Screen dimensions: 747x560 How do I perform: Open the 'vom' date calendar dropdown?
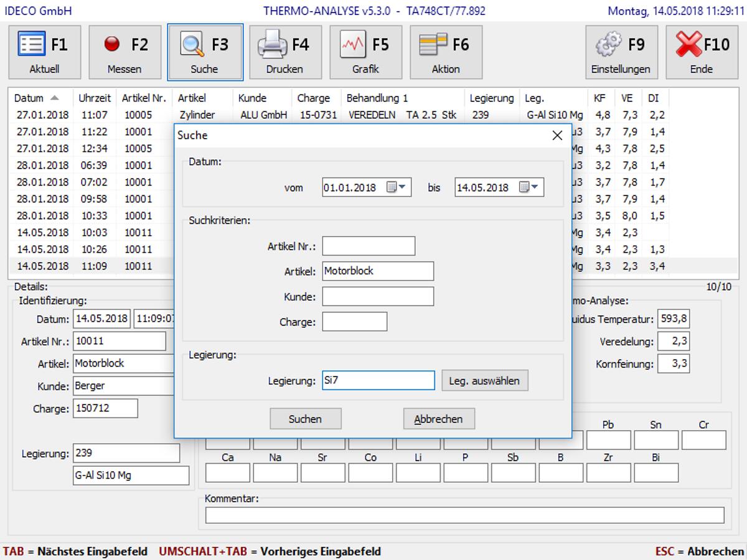click(x=397, y=187)
